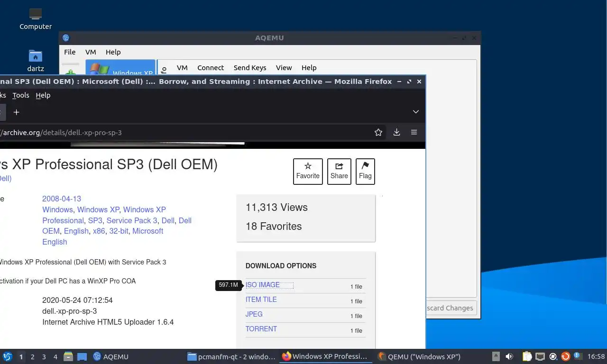
Task: Click the 16:58 clock in the taskbar
Action: pyautogui.click(x=596, y=356)
